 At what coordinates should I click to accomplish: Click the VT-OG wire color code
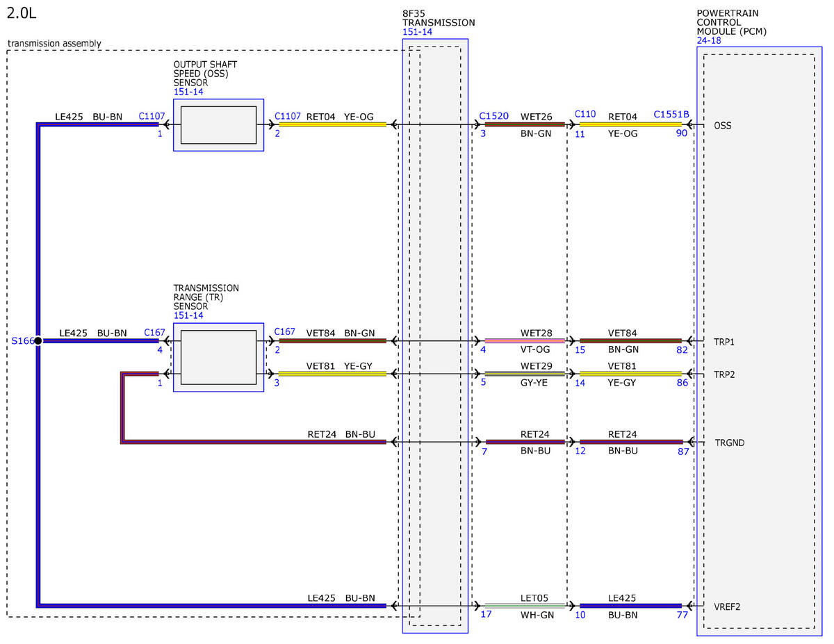tap(535, 349)
